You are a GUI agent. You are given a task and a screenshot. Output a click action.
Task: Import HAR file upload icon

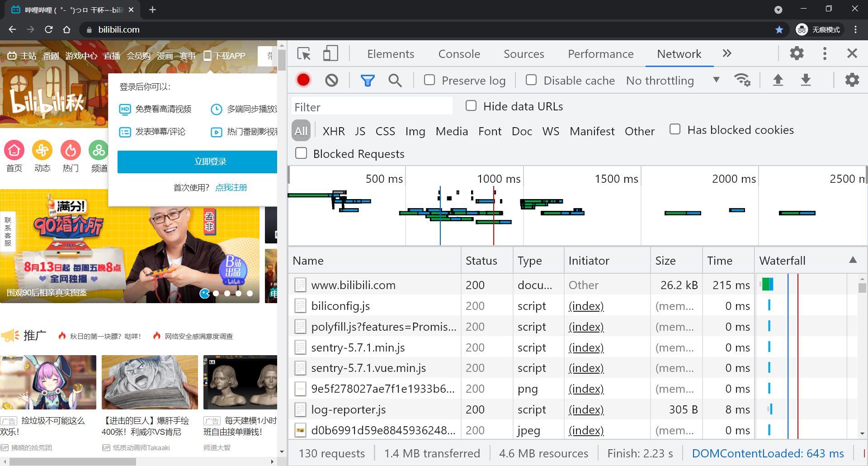click(x=778, y=80)
